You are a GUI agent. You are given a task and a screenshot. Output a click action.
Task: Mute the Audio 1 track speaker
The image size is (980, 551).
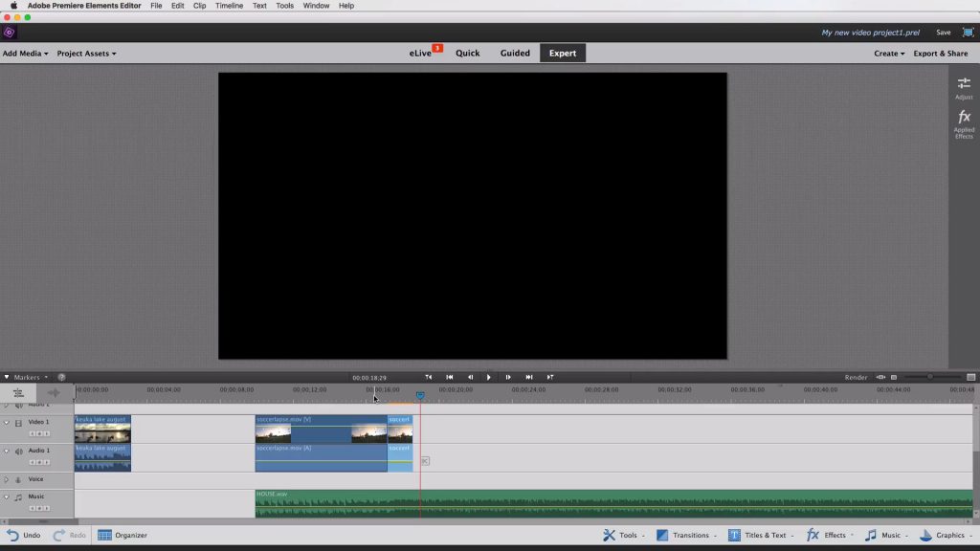click(19, 452)
